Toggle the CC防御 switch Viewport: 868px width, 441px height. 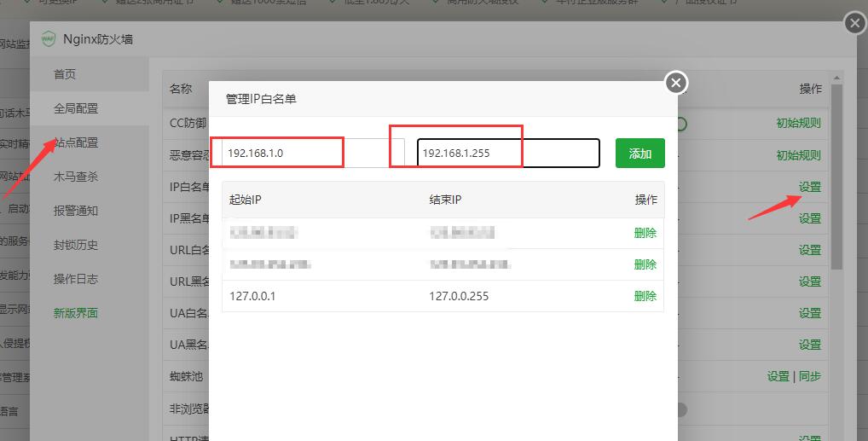point(681,124)
